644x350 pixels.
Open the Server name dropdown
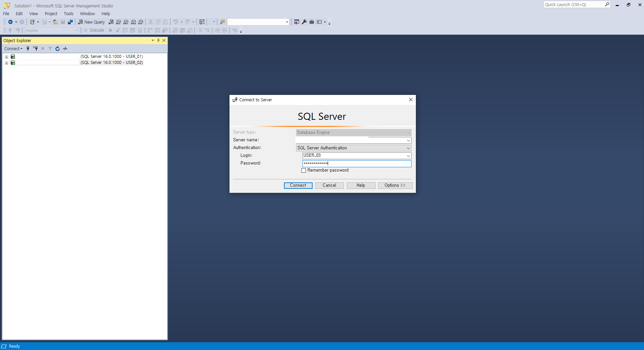(x=408, y=140)
